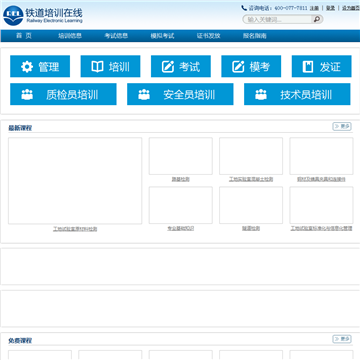Click the 免费课程 section heading
This screenshot has height=360, width=360.
coord(20,341)
